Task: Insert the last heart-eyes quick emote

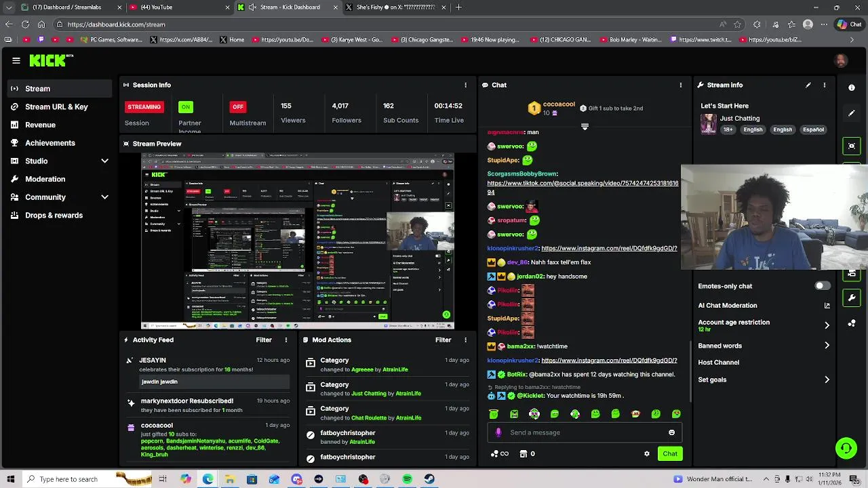Action: point(676,414)
